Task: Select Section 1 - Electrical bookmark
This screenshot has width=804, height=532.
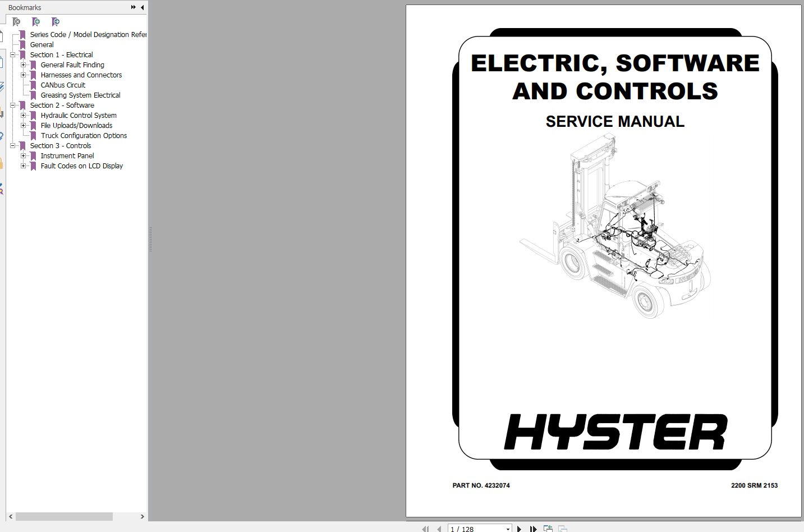Action: [x=62, y=55]
